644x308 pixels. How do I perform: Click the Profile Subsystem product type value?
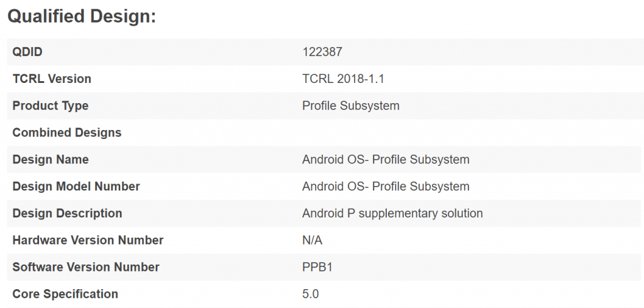351,106
